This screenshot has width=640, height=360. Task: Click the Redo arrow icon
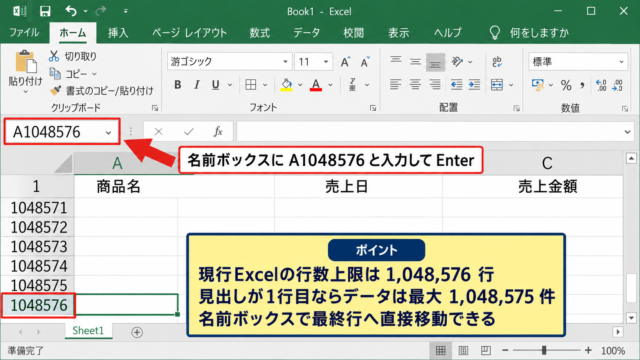tap(100, 11)
